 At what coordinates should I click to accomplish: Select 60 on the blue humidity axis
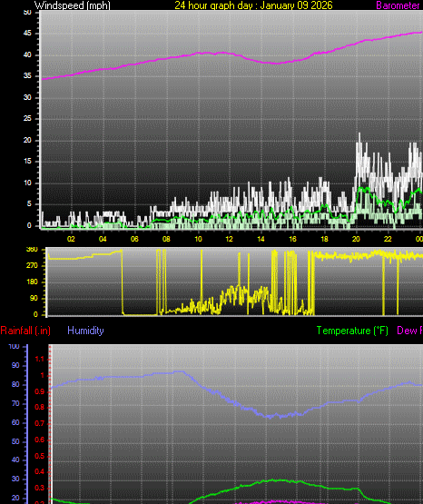point(15,422)
